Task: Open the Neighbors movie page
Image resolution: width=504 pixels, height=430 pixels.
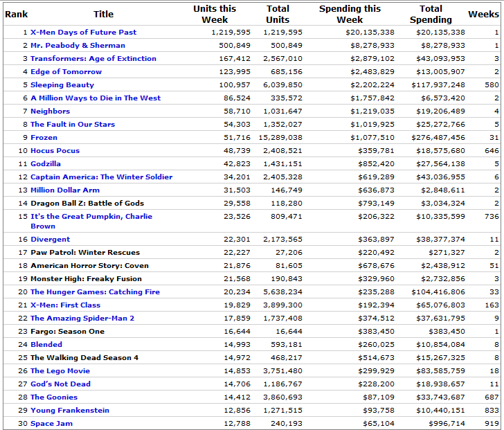Action: point(50,111)
